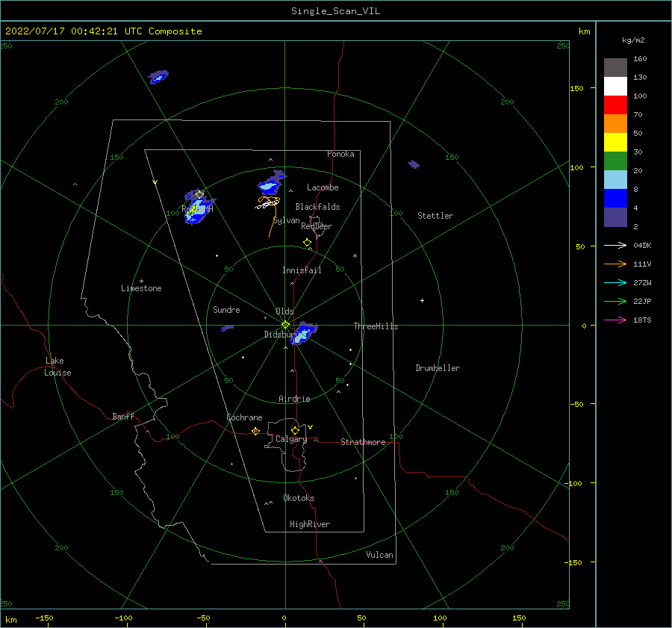
Task: Click the Stettler label
Action: 435,216
